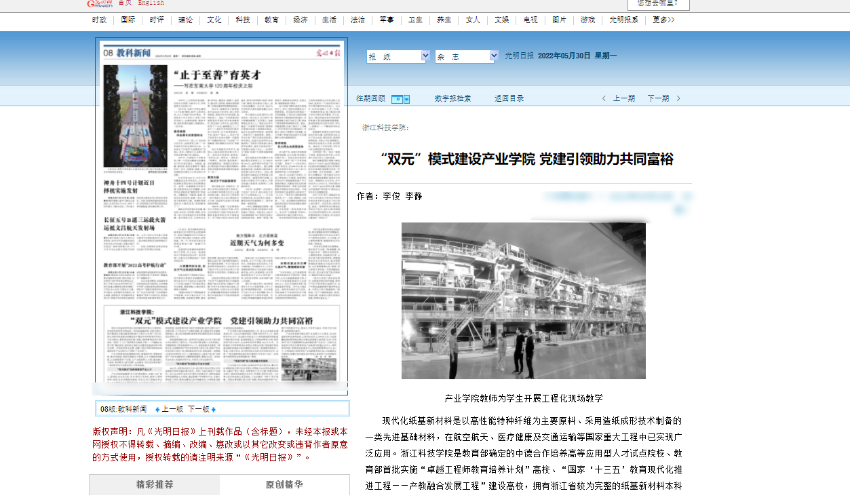Click the blue arrow before 上一版

click(x=157, y=410)
